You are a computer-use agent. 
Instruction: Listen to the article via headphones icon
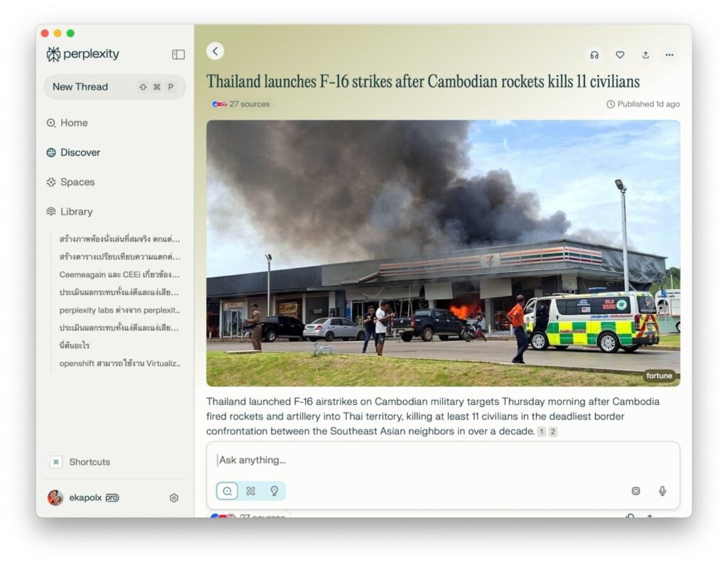[x=594, y=55]
